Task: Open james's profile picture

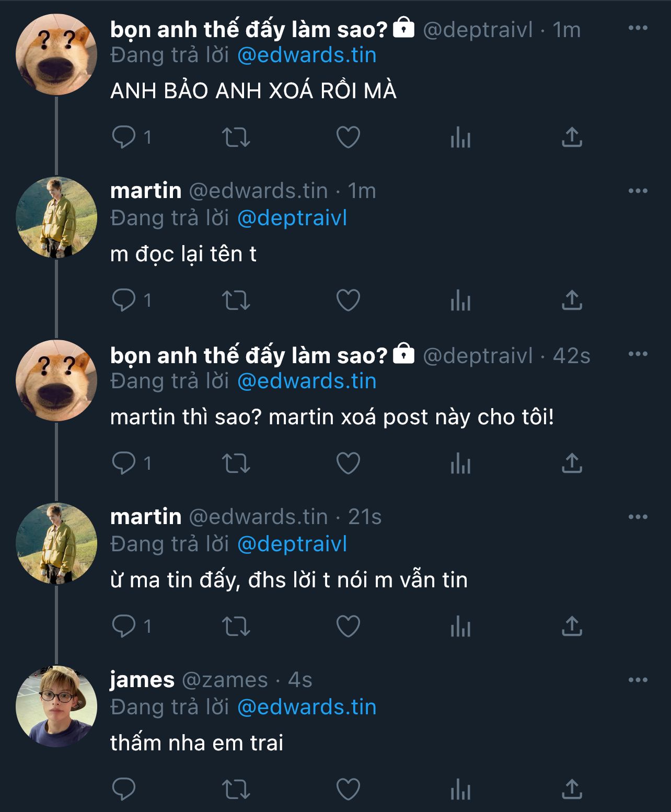Action: (x=56, y=706)
